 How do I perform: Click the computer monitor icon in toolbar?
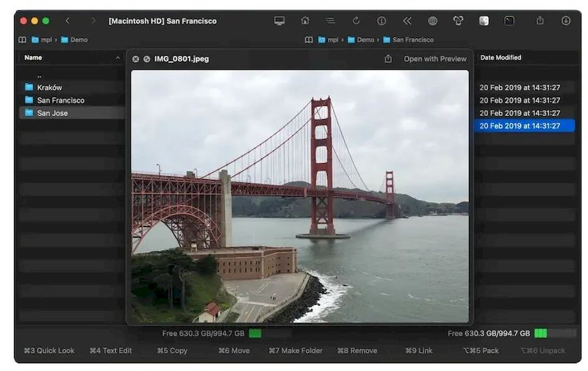click(279, 21)
